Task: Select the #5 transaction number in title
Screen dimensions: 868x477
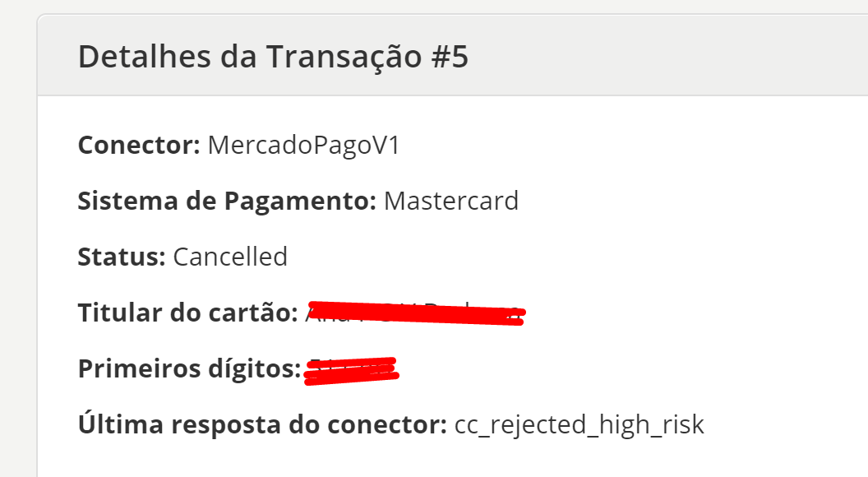Action: pyautogui.click(x=450, y=57)
